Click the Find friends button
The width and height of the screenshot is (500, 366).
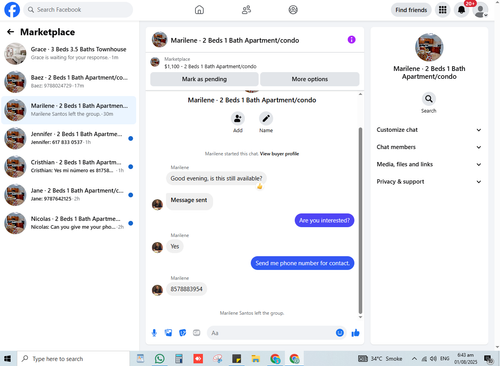(x=411, y=10)
